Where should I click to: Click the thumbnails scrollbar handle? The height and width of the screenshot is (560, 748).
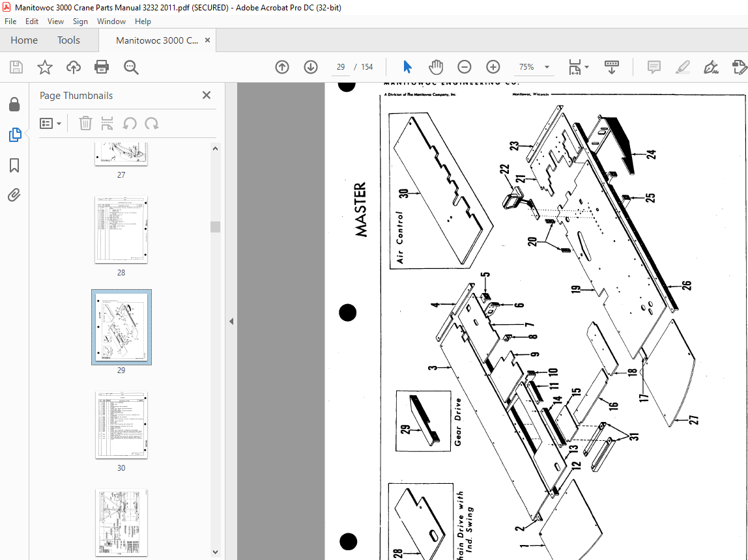[215, 227]
